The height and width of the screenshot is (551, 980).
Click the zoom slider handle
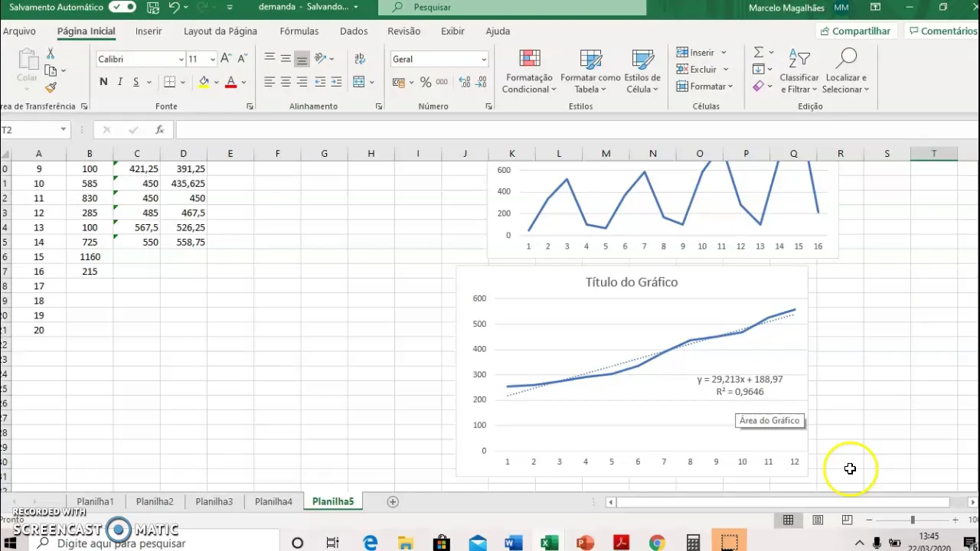click(x=912, y=520)
